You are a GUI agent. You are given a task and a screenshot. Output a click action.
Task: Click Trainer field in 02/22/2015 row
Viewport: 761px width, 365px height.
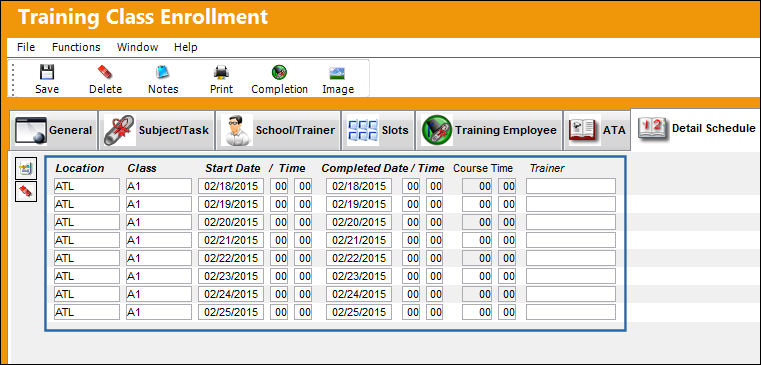(x=571, y=258)
